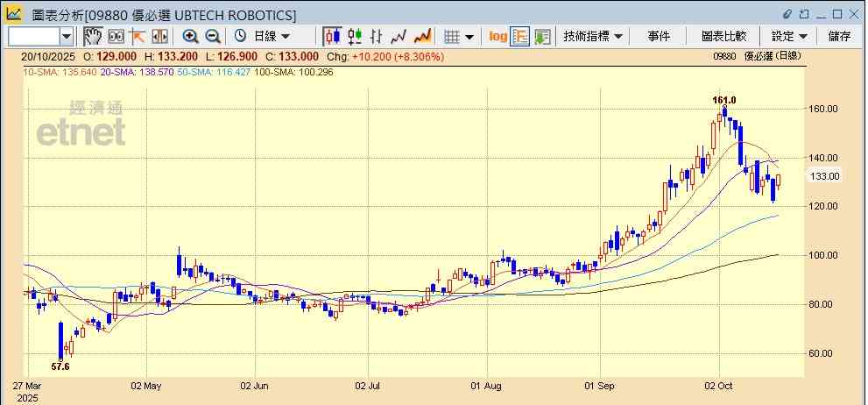Viewport: 868px width, 405px height.
Task: Toggle the chart legend display icon
Action: click(x=520, y=36)
